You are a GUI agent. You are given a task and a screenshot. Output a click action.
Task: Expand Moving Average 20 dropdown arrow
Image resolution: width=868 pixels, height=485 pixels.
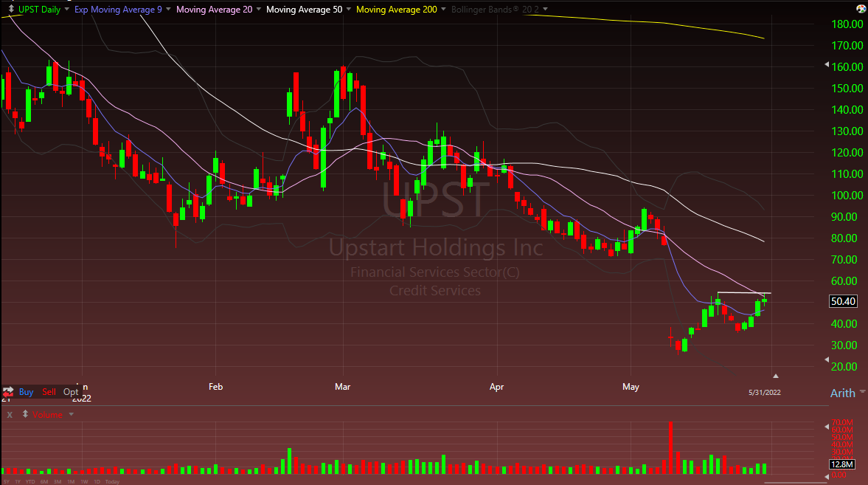click(259, 9)
